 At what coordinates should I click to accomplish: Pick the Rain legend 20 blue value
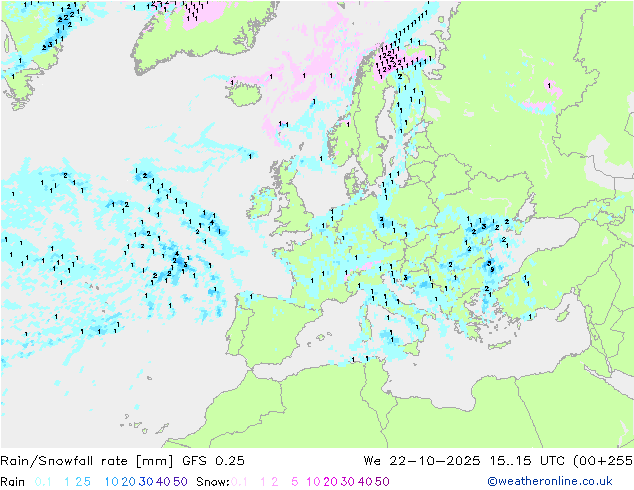[x=129, y=482]
